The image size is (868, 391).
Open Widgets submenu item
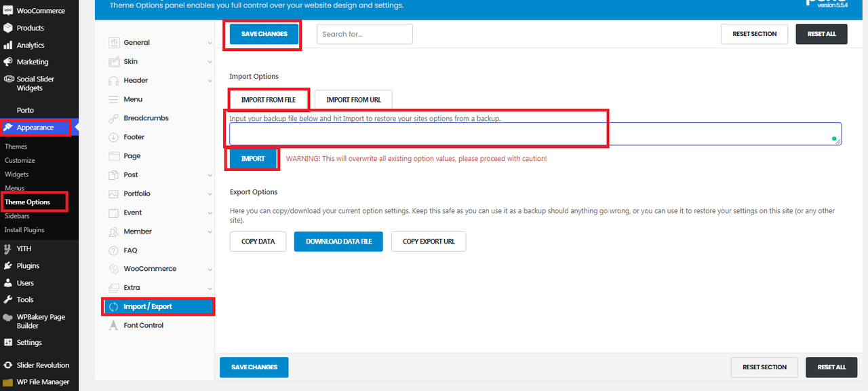(17, 174)
